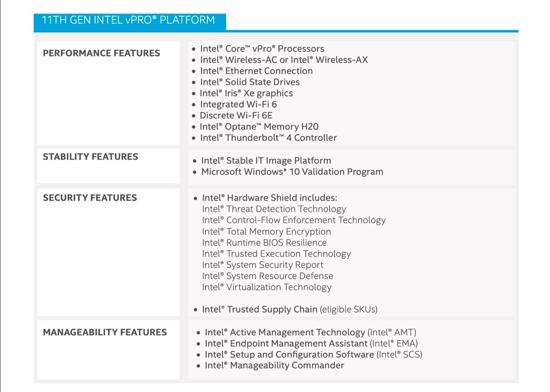The image size is (550, 392).
Task: Select the Security Features heading
Action: click(90, 198)
